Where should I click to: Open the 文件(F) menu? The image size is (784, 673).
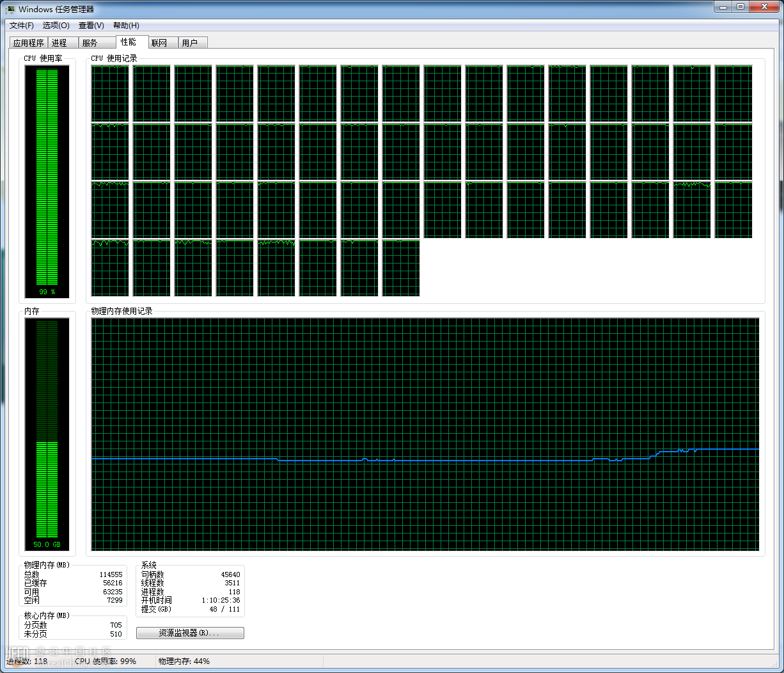point(22,26)
